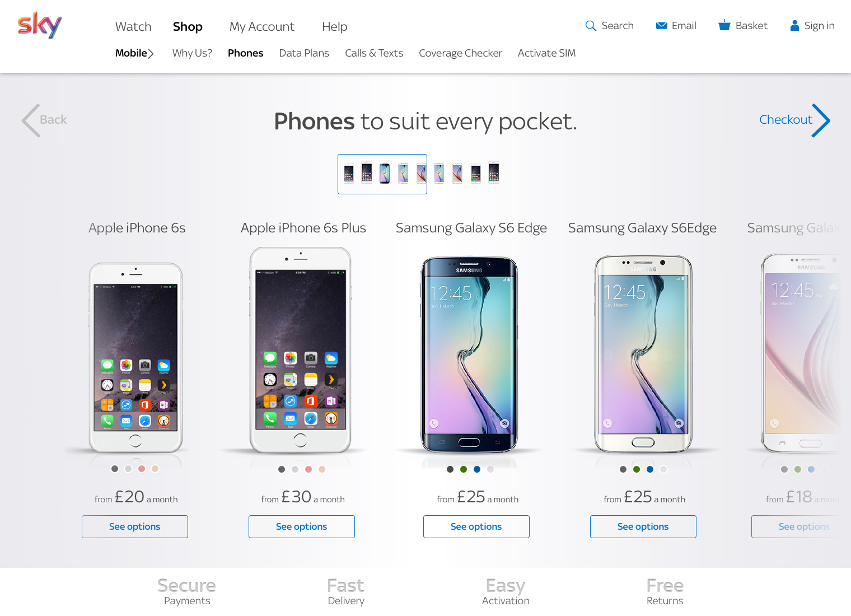Click the Back chevron arrow
Screen dimensions: 851x616
(x=31, y=120)
